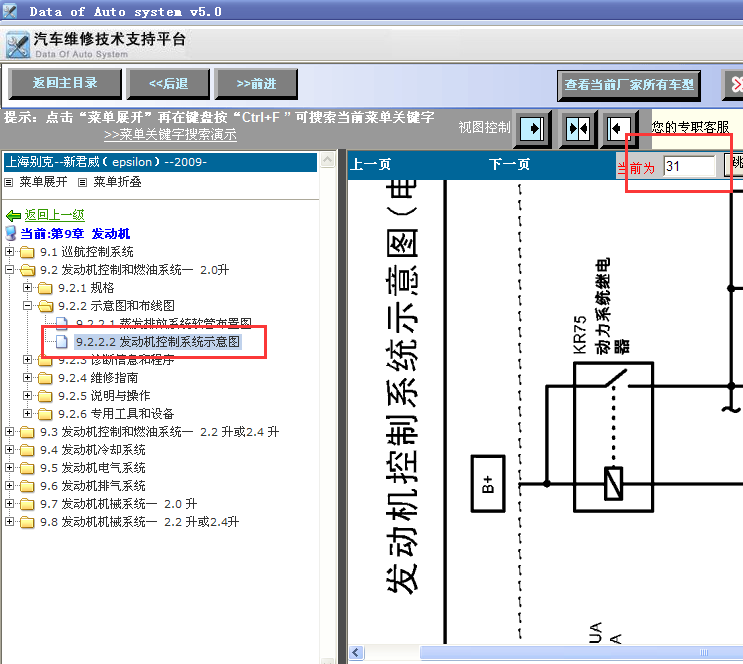Click folder icon of 9.2.6 专用工具和设备

[45, 414]
